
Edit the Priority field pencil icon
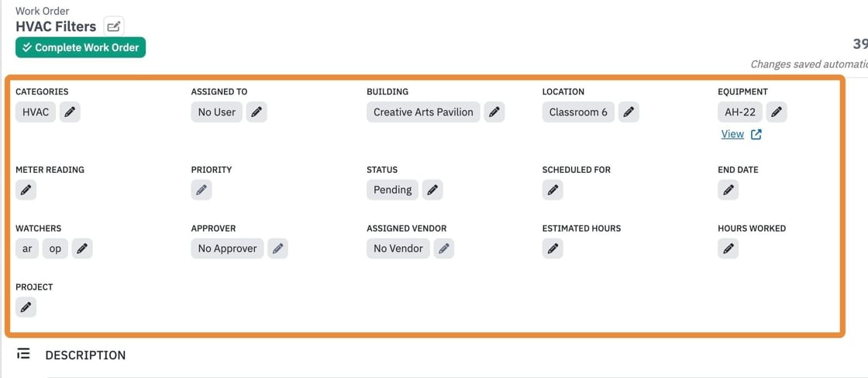click(201, 190)
